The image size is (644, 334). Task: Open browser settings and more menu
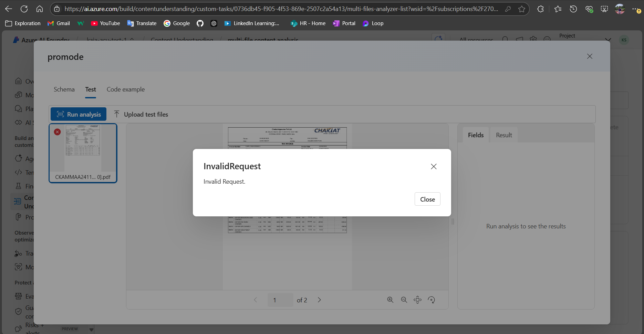[x=636, y=9]
